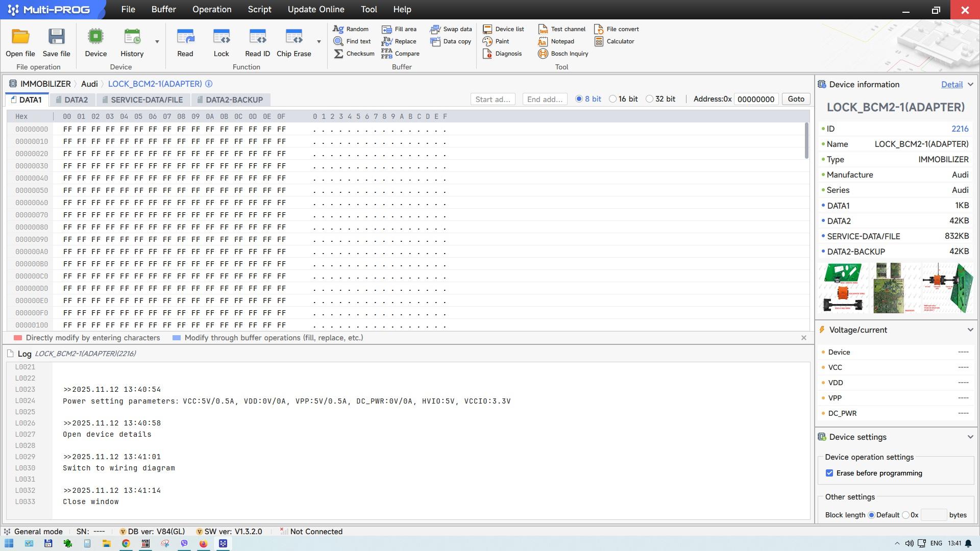This screenshot has height=551, width=980.
Task: Click the circuit board photo thumbnail
Action: click(889, 288)
